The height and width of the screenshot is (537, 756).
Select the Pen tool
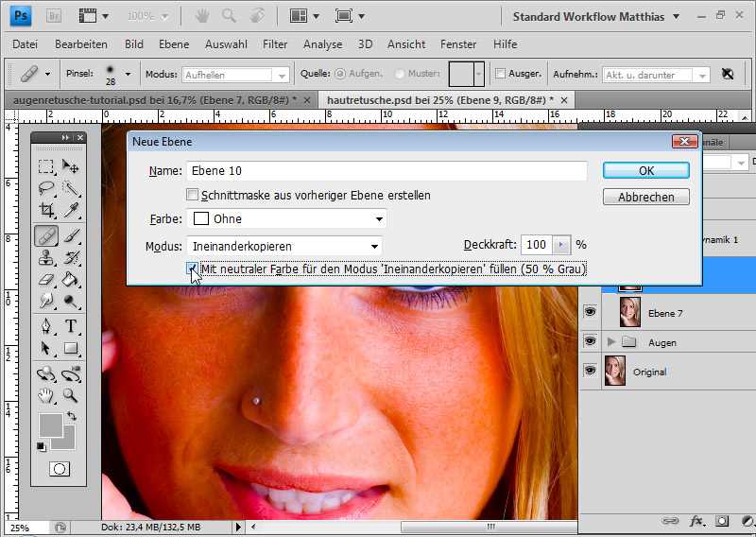pyautogui.click(x=45, y=326)
